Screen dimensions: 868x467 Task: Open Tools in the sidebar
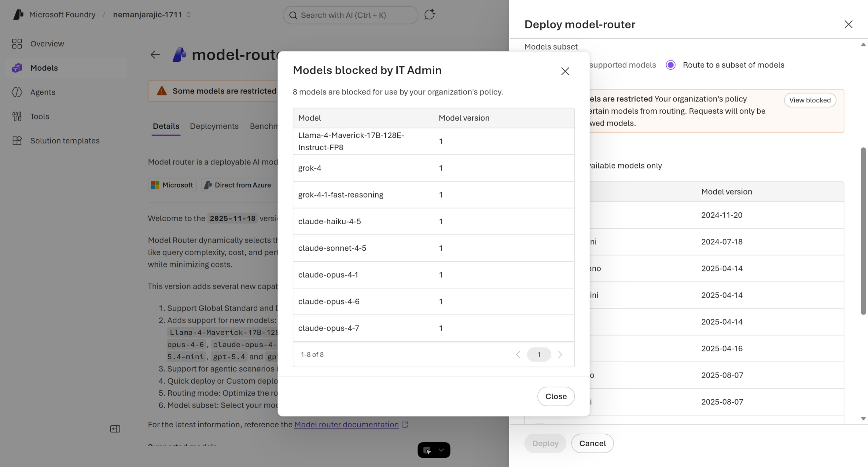66,116
